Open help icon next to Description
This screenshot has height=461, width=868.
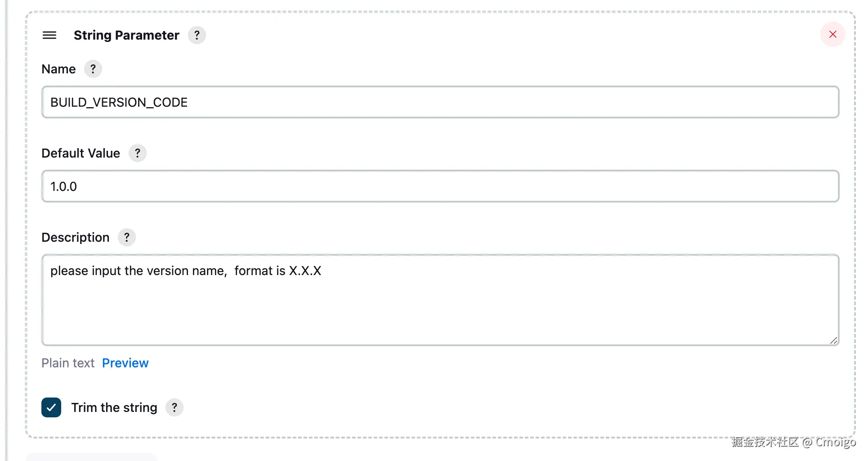[127, 237]
